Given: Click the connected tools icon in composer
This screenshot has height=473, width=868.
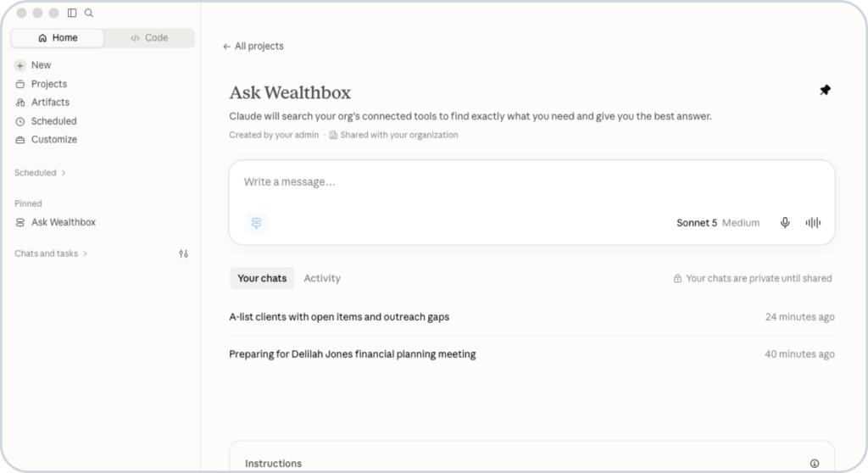Looking at the screenshot, I should tap(256, 223).
